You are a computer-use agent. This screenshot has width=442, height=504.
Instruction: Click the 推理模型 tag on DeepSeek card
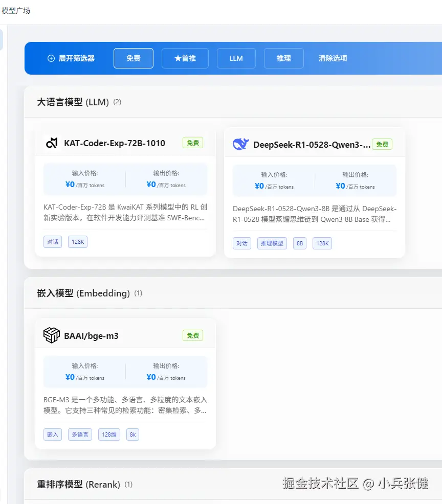pos(272,243)
